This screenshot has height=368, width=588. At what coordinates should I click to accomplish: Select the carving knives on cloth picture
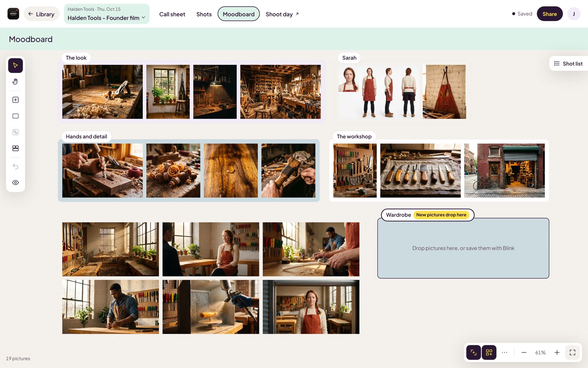(420, 171)
